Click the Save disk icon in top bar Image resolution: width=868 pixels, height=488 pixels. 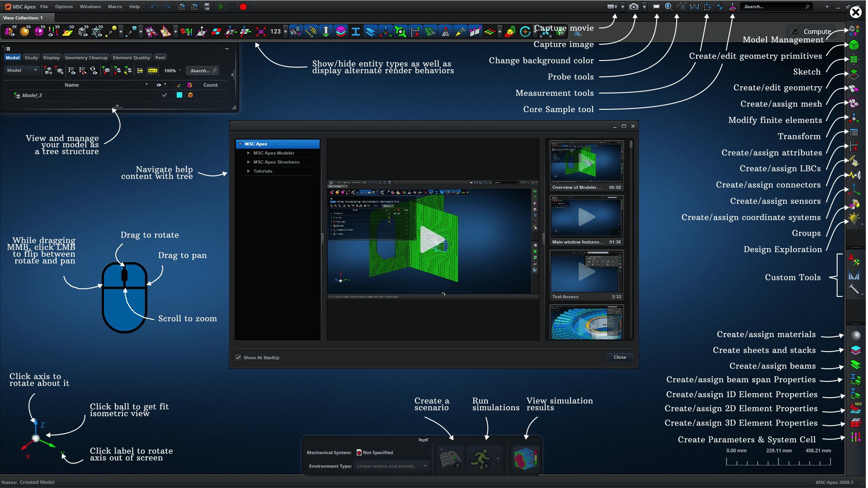[207, 7]
